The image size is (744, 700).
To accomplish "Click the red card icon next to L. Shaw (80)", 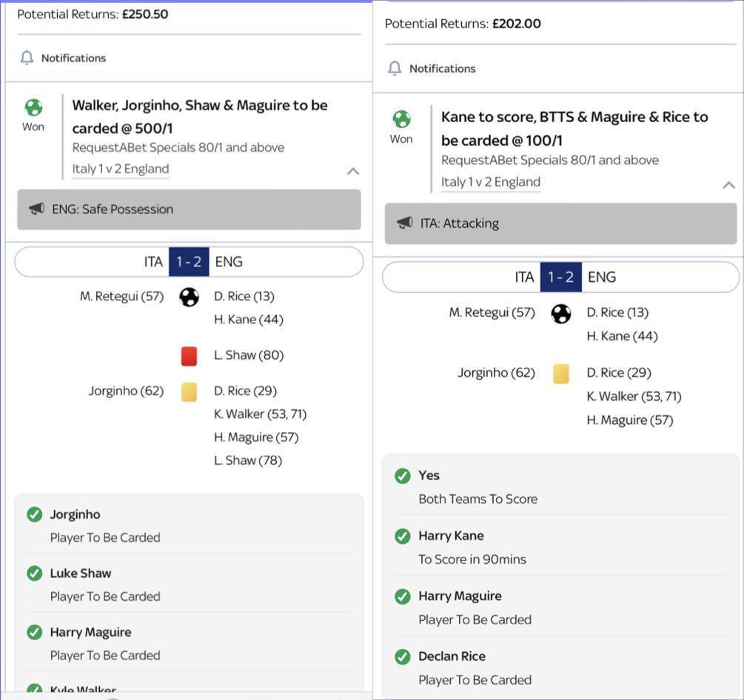I will tap(189, 356).
